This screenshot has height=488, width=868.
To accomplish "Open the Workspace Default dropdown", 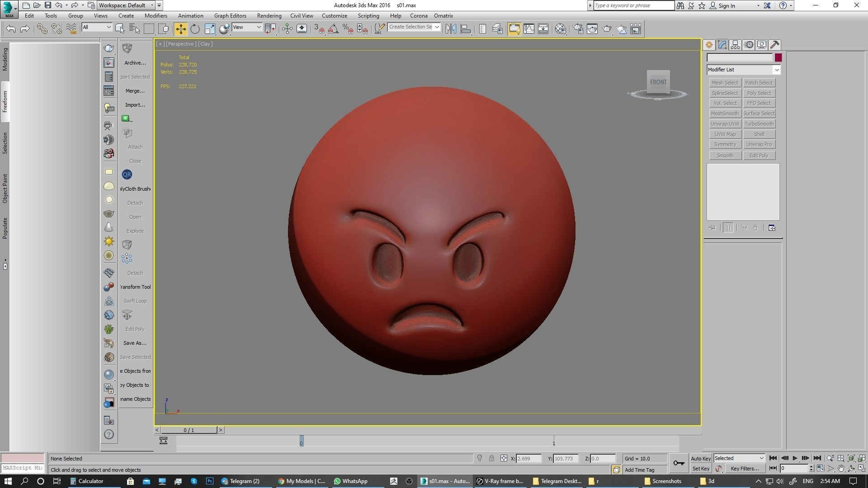I will [x=127, y=5].
